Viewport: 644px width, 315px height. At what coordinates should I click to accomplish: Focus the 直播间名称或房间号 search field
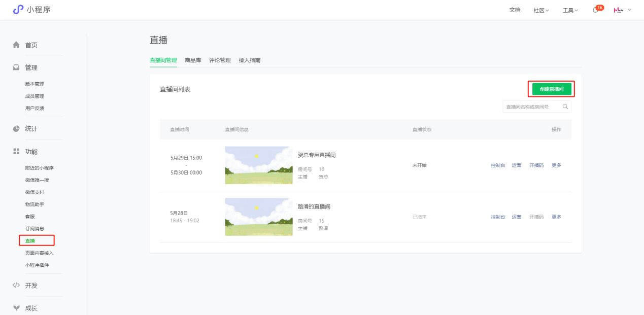(532, 107)
